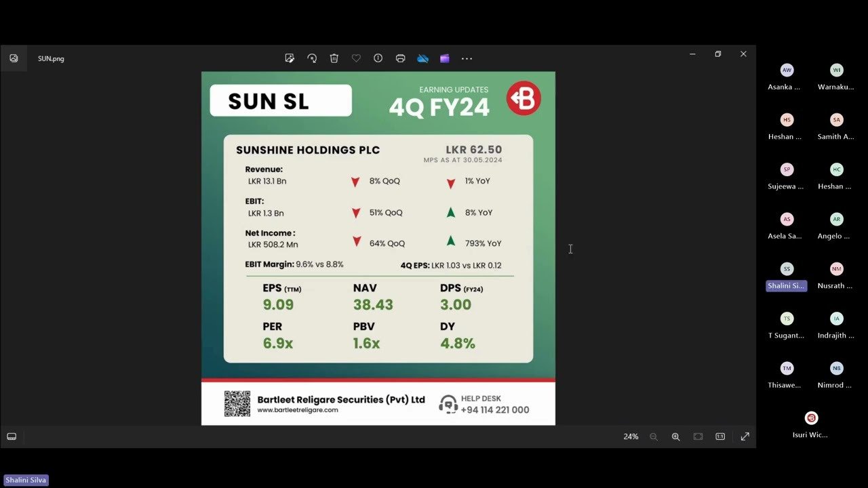Image resolution: width=868 pixels, height=488 pixels.
Task: Print the image
Action: click(400, 58)
